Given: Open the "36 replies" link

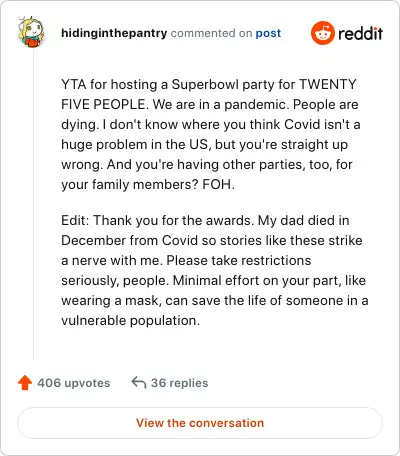Looking at the screenshot, I should (x=179, y=383).
